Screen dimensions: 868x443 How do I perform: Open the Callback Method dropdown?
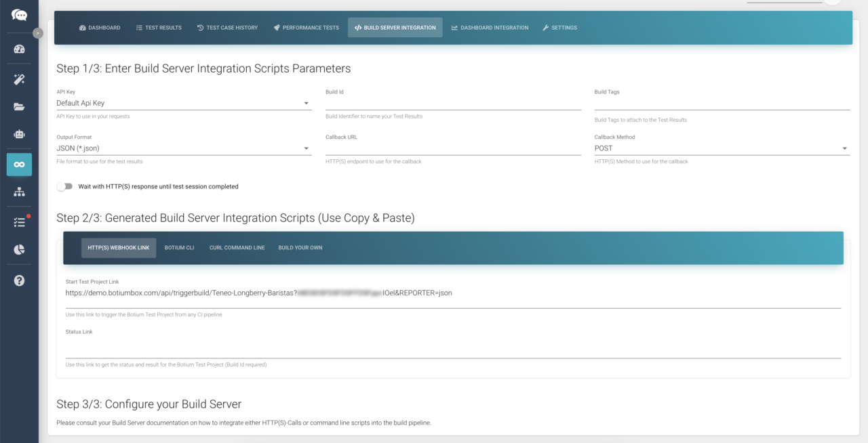tap(844, 148)
